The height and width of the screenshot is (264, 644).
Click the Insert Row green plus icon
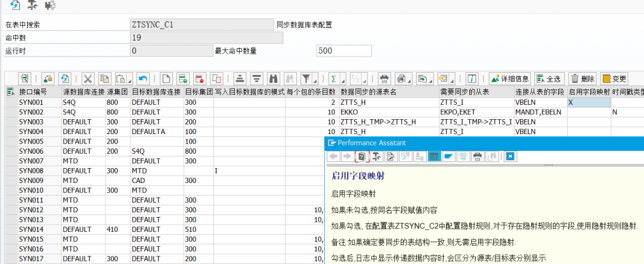coord(182,79)
